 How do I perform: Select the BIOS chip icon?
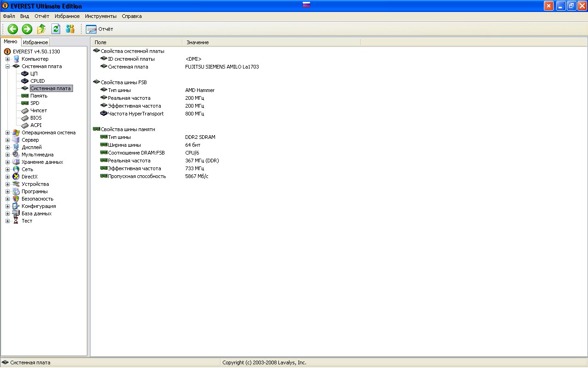pos(25,118)
